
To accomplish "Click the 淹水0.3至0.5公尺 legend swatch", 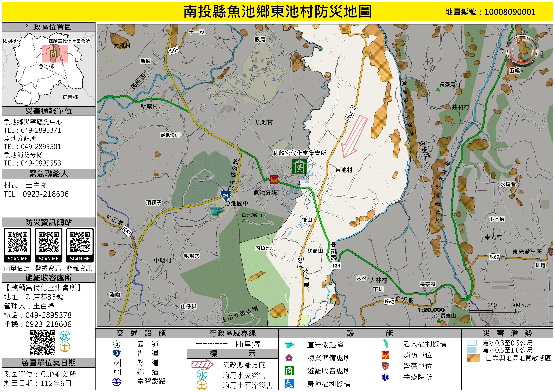I will pyautogui.click(x=472, y=343).
